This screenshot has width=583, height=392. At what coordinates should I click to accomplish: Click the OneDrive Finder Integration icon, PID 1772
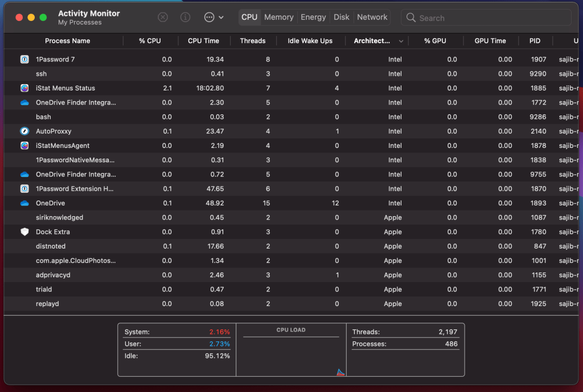tap(24, 102)
